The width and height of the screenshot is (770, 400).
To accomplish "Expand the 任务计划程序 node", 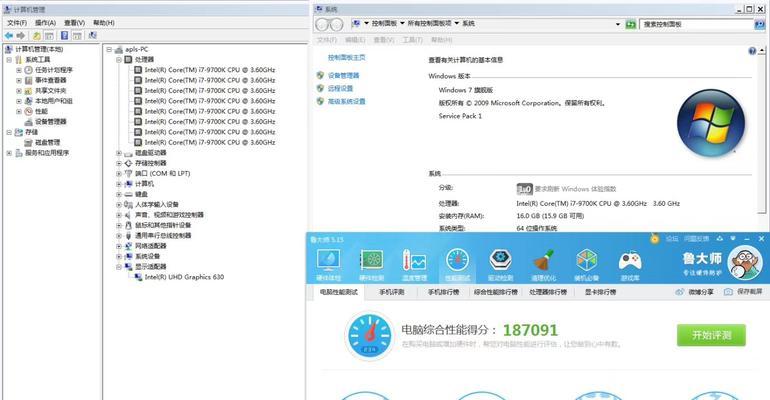I will [19, 70].
